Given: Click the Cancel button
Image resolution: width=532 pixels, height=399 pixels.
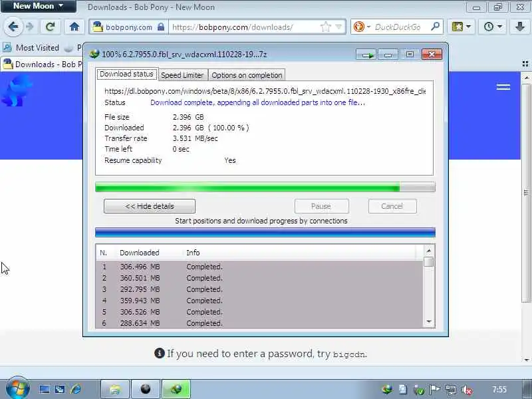Looking at the screenshot, I should (x=392, y=206).
